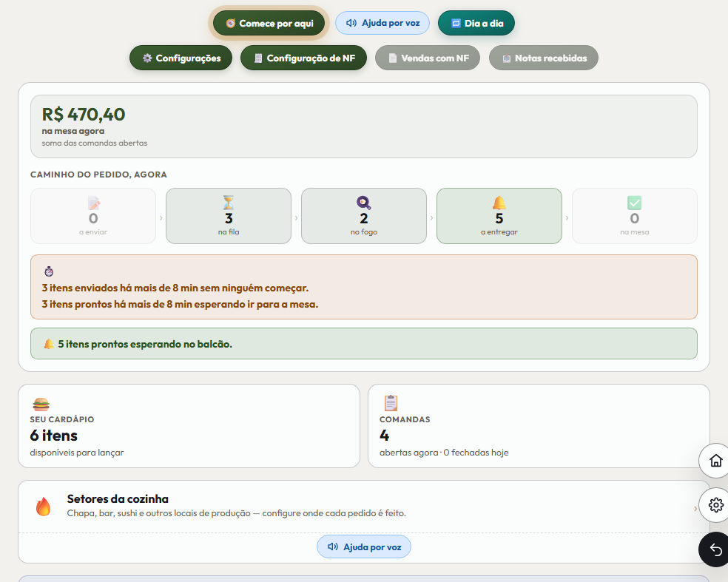Viewport: 728px width, 582px height.
Task: Click 'soma das comandas abertas'
Action: (x=94, y=143)
